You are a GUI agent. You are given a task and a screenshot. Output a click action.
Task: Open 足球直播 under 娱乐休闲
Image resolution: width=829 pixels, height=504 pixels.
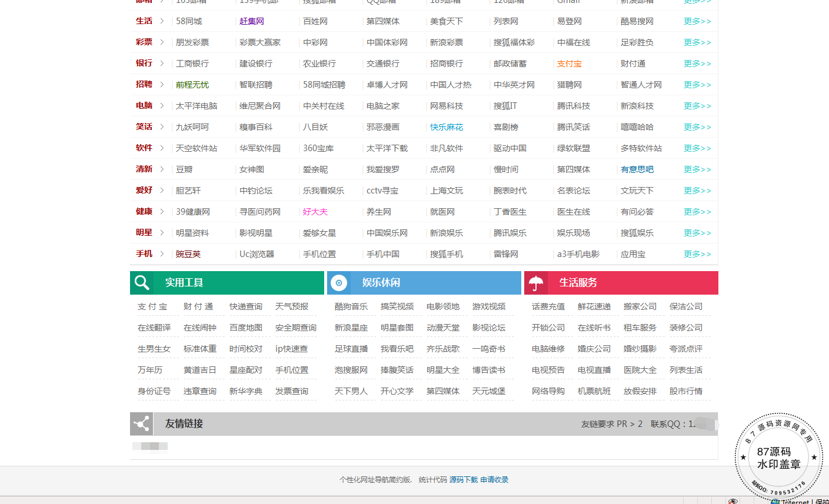pyautogui.click(x=351, y=349)
